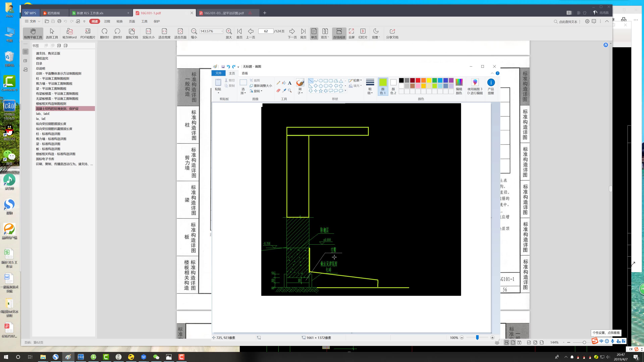Open the zoom percentage dropdown
This screenshot has height=362, width=644.
coord(222,31)
